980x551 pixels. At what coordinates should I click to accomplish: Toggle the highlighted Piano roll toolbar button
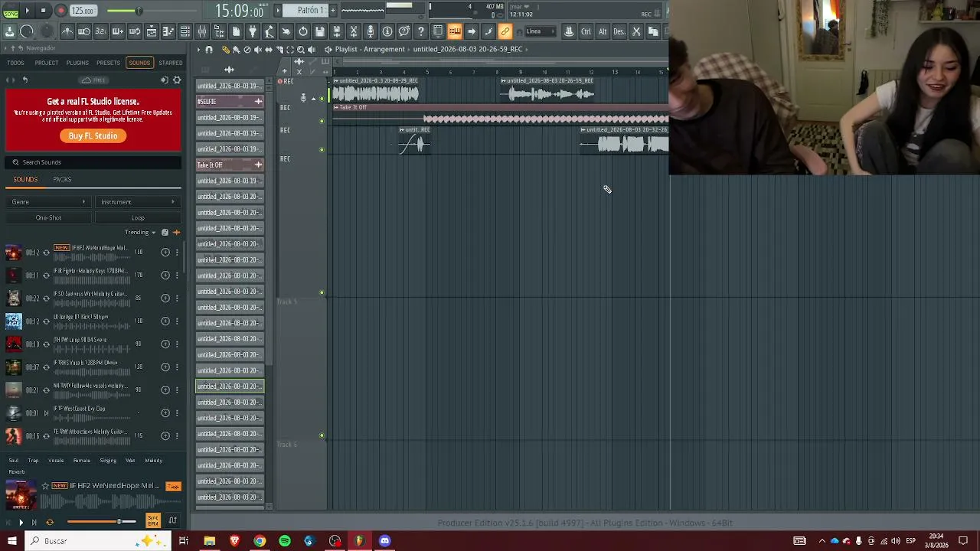[x=455, y=31]
